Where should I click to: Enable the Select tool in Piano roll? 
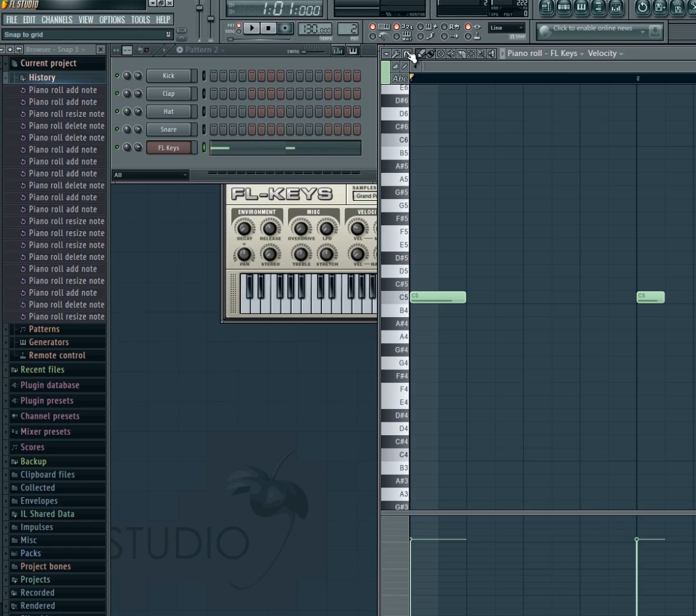pos(470,54)
